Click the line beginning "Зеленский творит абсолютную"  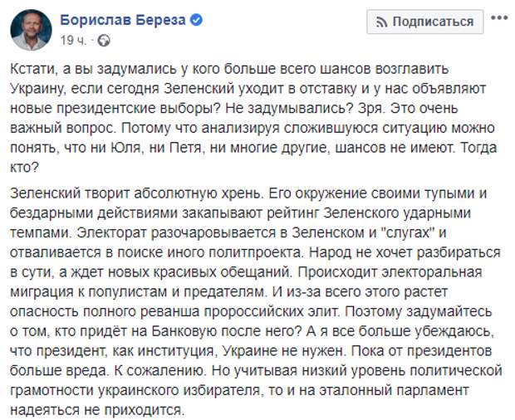[248, 193]
